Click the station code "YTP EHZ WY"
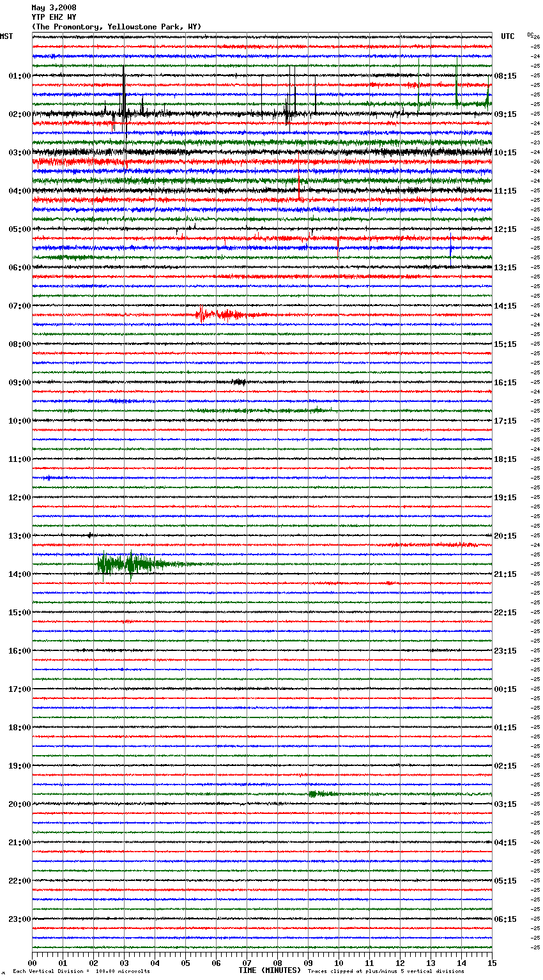Image resolution: width=543 pixels, height=980 pixels. (54, 17)
